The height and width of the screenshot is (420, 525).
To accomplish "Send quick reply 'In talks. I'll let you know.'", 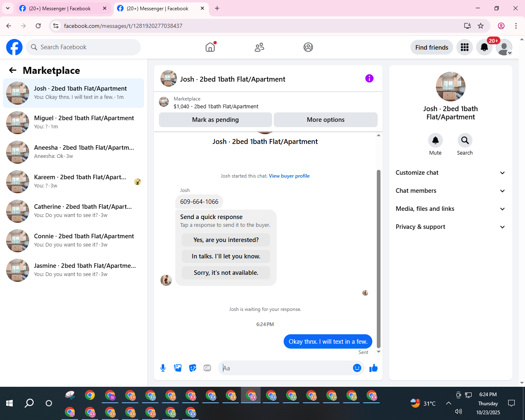I will (226, 256).
